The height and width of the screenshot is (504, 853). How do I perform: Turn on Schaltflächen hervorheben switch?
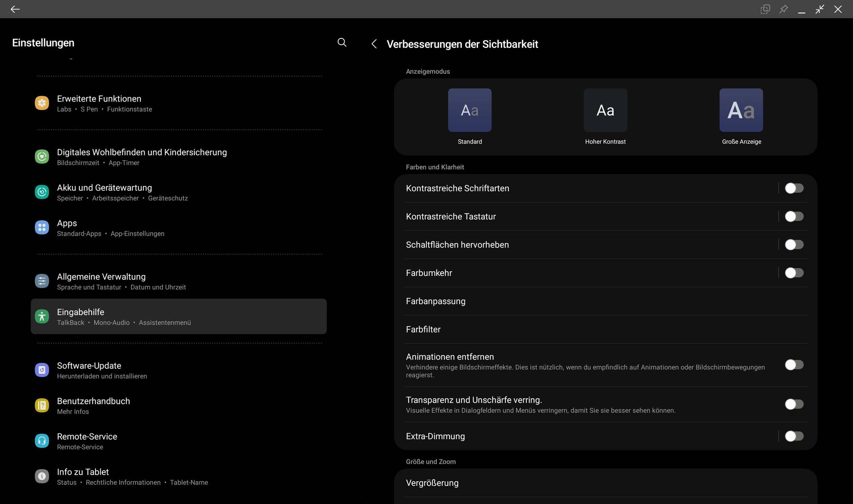click(794, 245)
